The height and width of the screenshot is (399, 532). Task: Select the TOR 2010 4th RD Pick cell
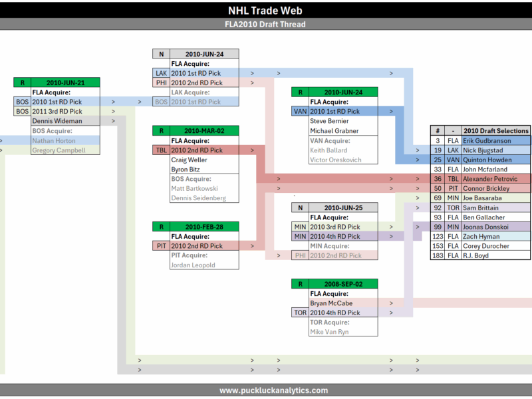click(x=343, y=313)
